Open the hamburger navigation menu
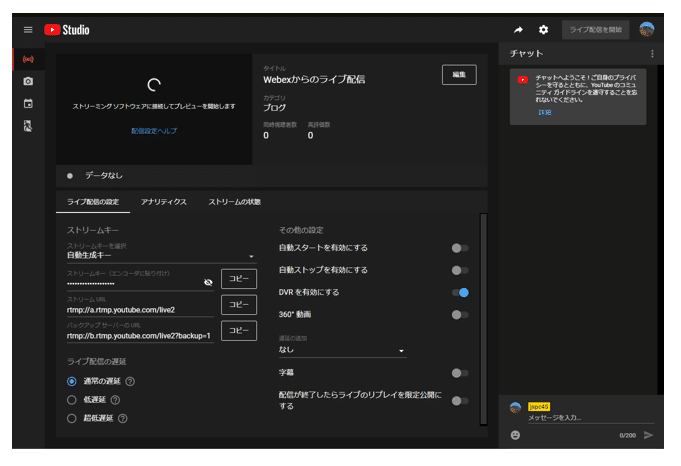This screenshot has height=466, width=681. 28,30
